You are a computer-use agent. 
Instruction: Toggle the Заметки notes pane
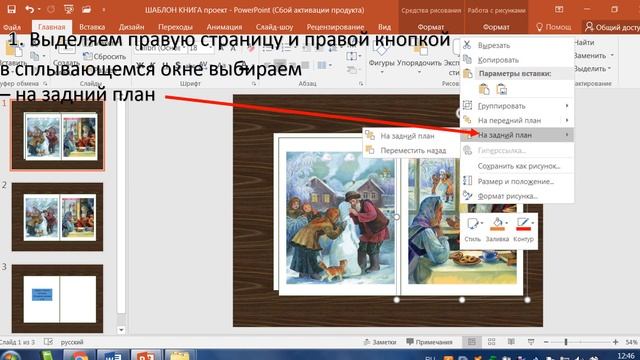(380, 342)
